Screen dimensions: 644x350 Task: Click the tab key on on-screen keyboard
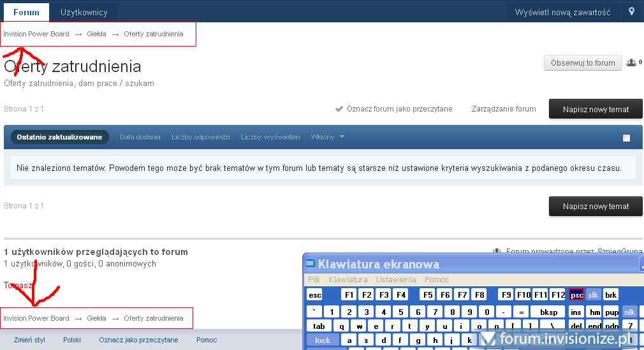coord(319,326)
